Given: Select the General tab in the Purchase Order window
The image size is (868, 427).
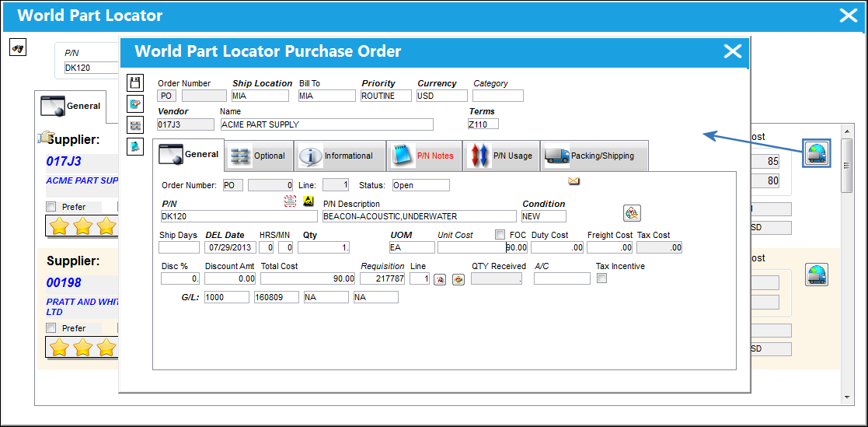Looking at the screenshot, I should click(189, 155).
